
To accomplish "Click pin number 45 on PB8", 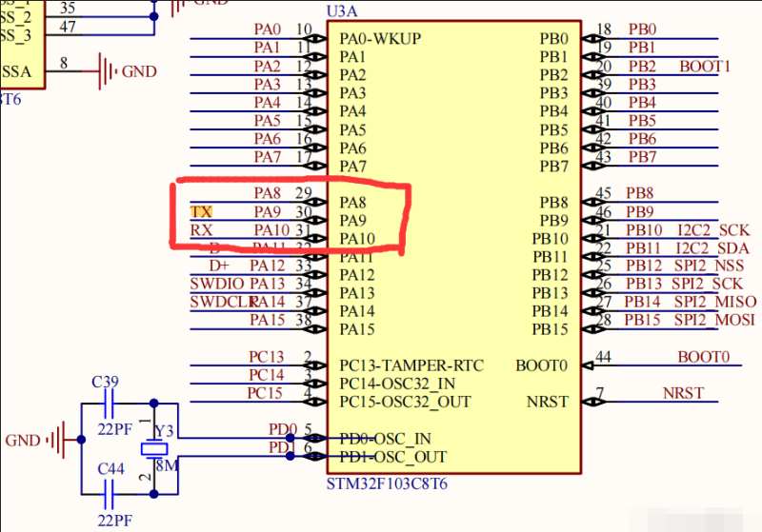I will tap(603, 193).
